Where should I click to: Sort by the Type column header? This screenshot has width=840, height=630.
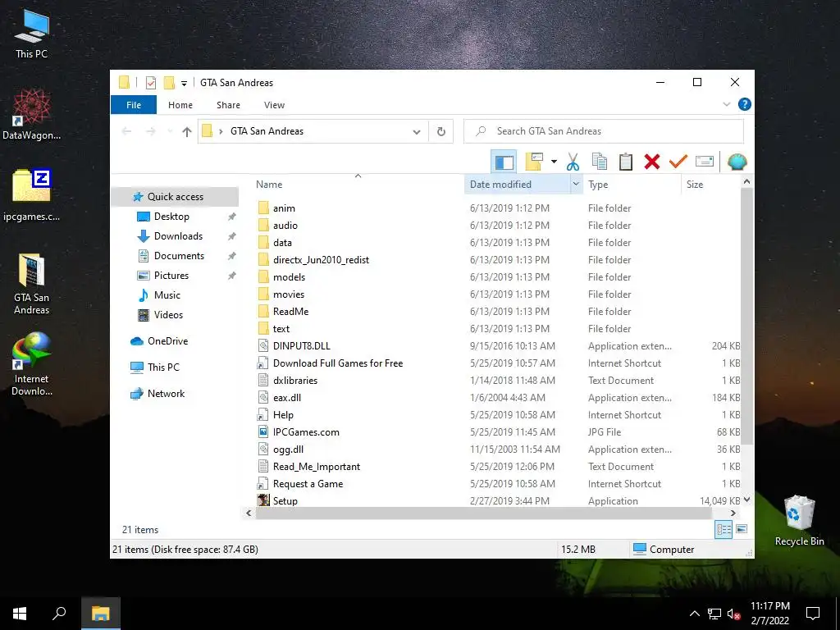(x=598, y=185)
